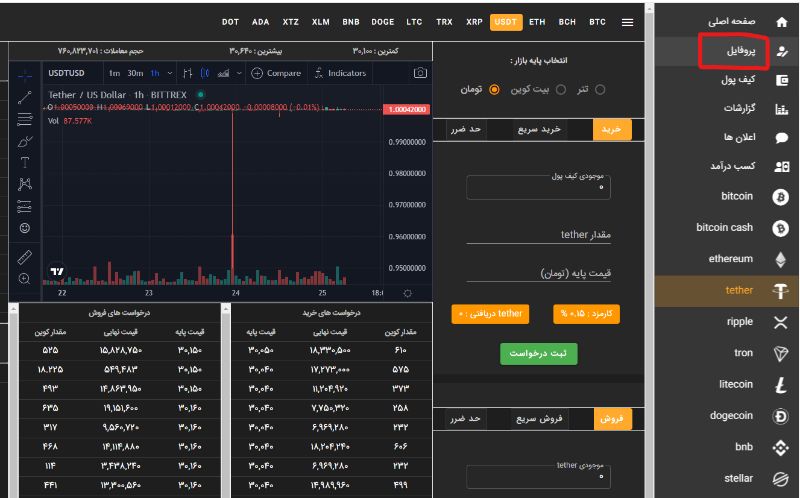Switch to the فروش سریع tab
The image size is (800, 498).
(539, 419)
